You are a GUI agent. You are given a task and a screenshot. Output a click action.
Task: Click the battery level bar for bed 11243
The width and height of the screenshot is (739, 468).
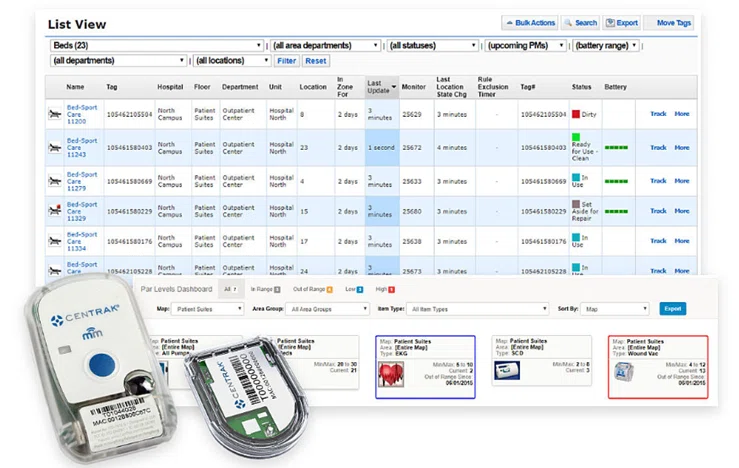616,148
